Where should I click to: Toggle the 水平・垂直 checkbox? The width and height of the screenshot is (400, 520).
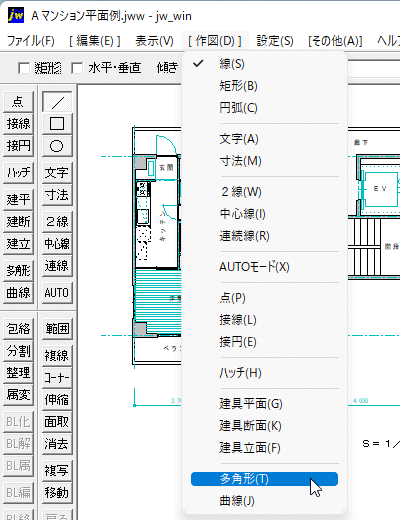[x=77, y=68]
